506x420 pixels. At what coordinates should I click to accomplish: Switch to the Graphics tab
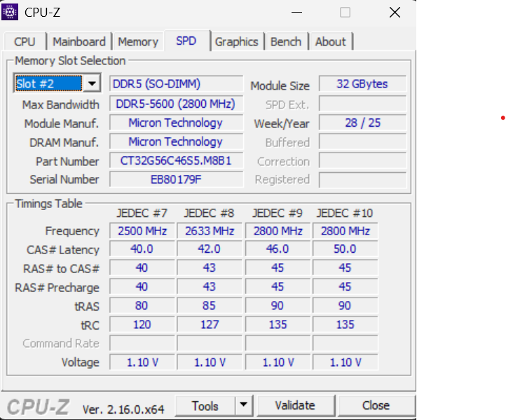237,41
